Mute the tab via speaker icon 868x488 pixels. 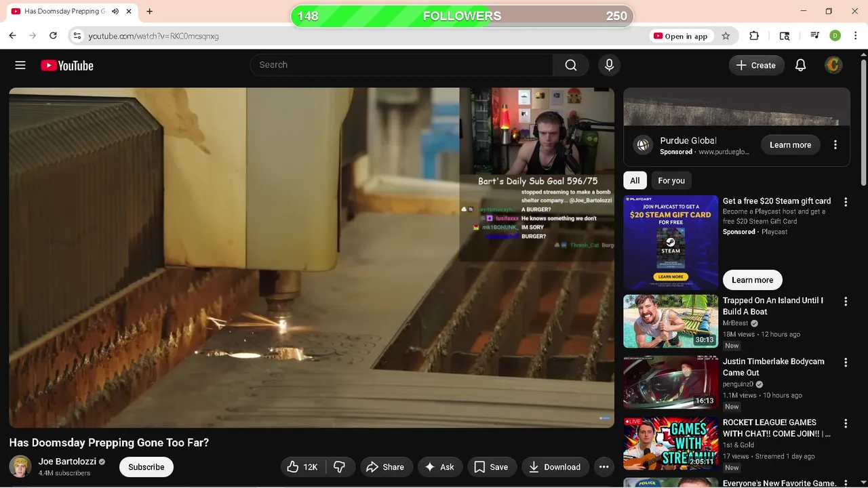tap(115, 12)
